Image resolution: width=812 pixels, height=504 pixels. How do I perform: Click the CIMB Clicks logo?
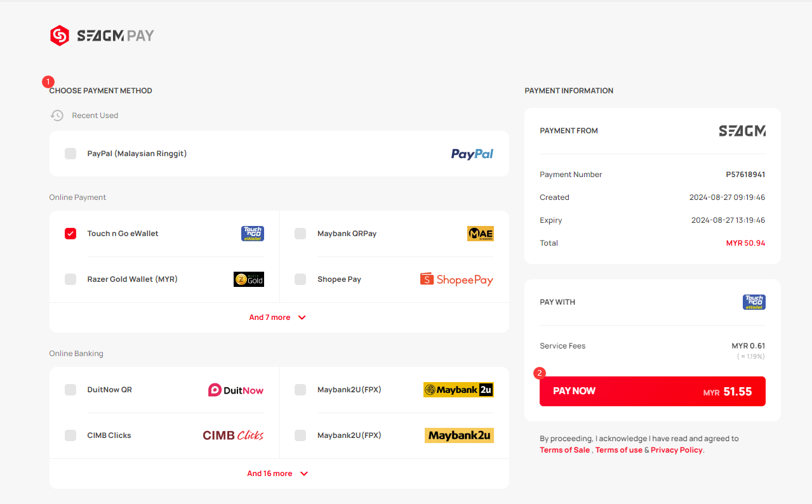[233, 435]
